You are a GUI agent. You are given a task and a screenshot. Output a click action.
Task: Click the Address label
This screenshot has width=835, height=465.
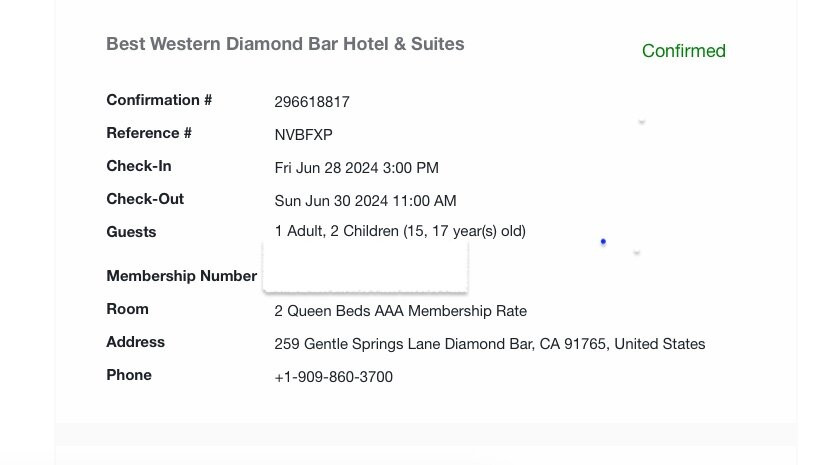point(135,342)
